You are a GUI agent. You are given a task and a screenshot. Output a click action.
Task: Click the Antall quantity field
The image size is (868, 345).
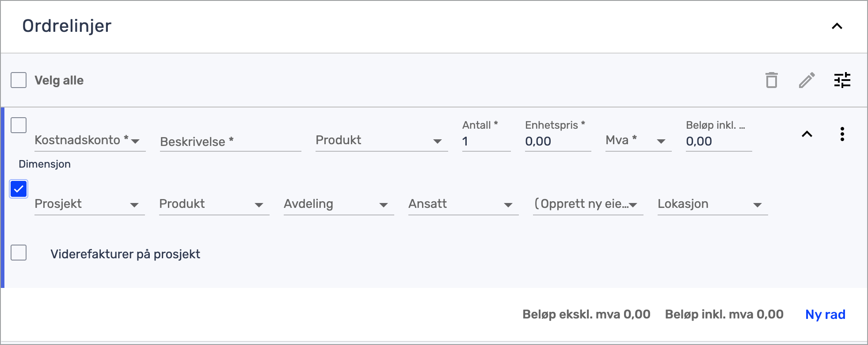point(486,142)
